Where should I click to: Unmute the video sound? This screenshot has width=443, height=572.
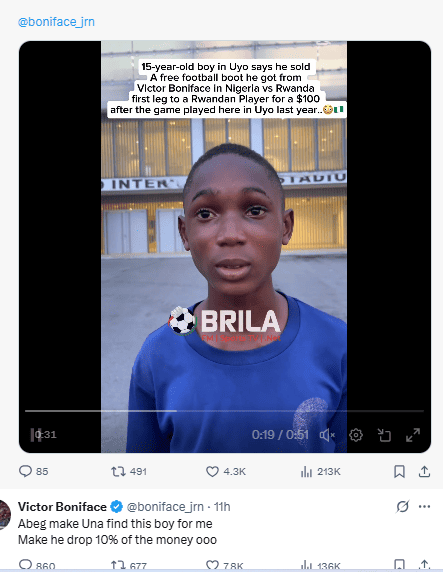327,435
